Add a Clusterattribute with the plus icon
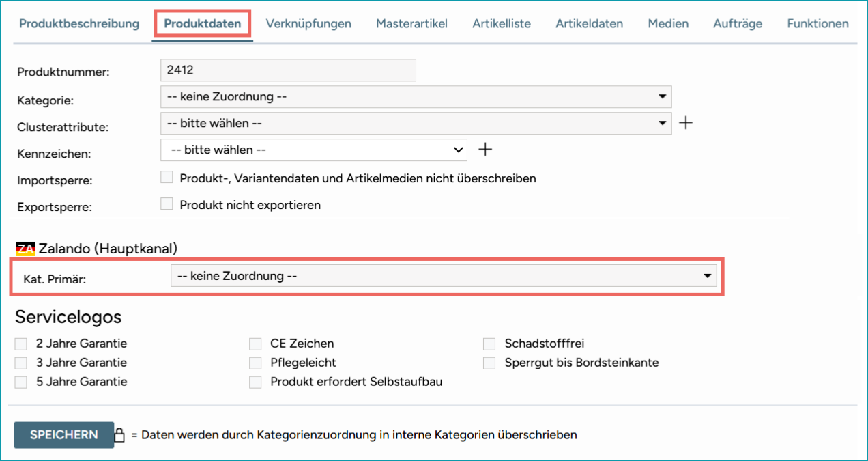Image resolution: width=868 pixels, height=461 pixels. tap(686, 123)
